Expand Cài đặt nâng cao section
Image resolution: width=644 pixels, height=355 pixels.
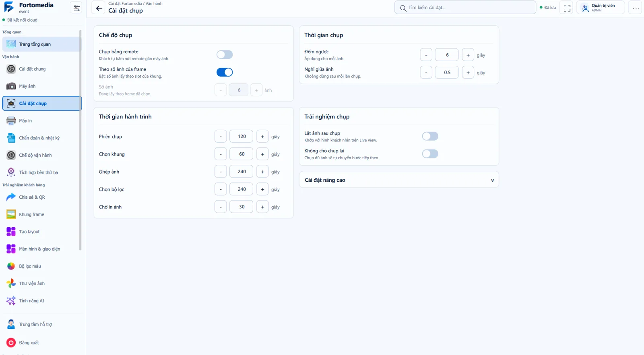399,180
